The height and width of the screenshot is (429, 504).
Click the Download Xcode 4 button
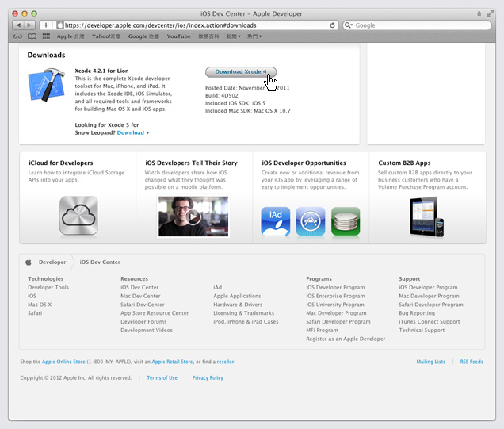point(241,72)
